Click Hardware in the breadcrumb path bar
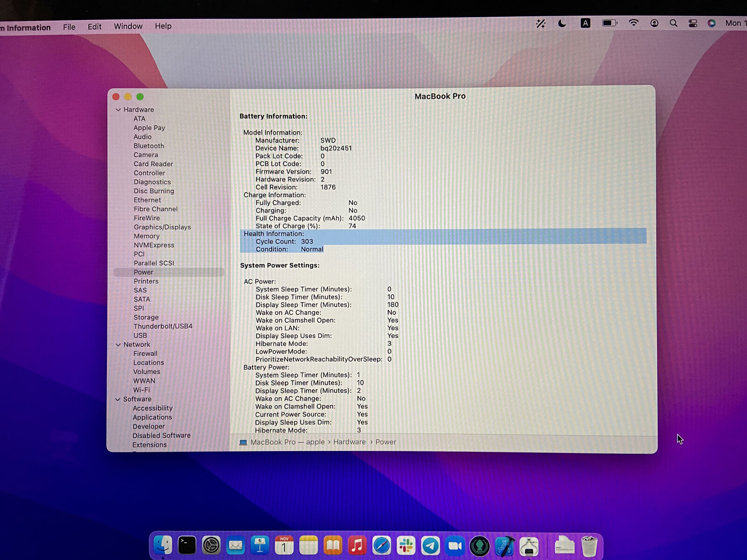 pyautogui.click(x=349, y=441)
